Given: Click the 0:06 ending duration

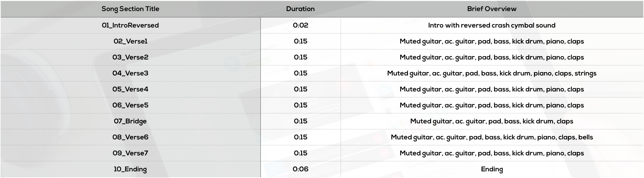Looking at the screenshot, I should (x=300, y=169).
